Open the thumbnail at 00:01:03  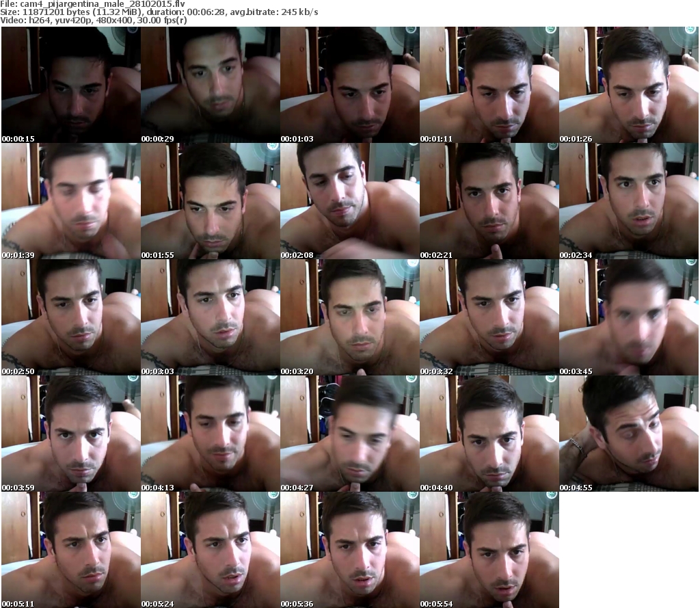click(350, 85)
